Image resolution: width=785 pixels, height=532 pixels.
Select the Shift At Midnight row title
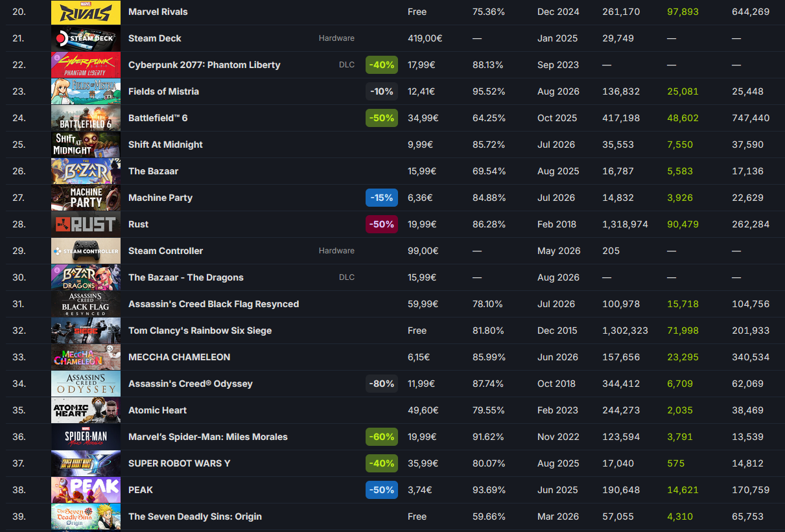point(165,145)
